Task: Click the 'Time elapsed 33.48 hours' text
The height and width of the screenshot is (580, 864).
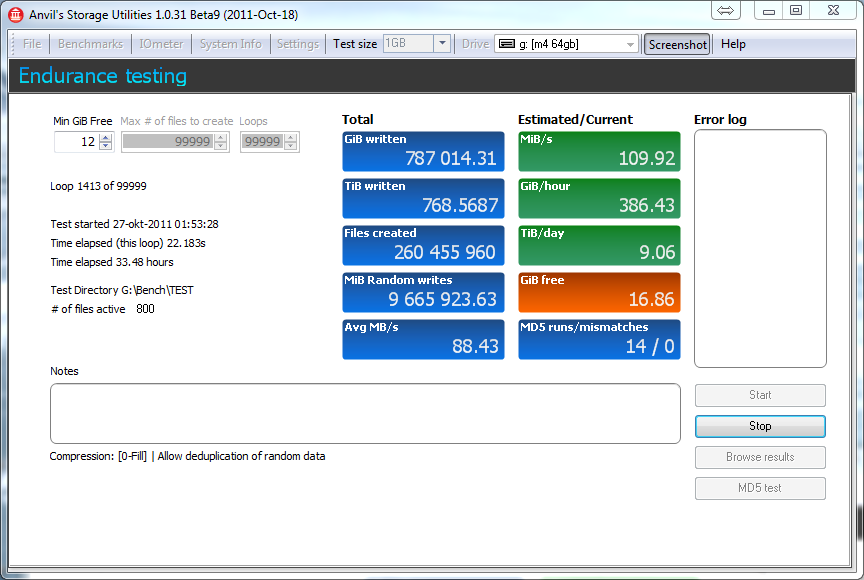Action: point(112,262)
